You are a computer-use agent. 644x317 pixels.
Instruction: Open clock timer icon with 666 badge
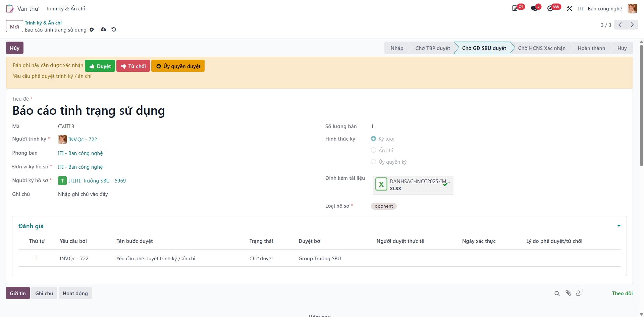550,8
